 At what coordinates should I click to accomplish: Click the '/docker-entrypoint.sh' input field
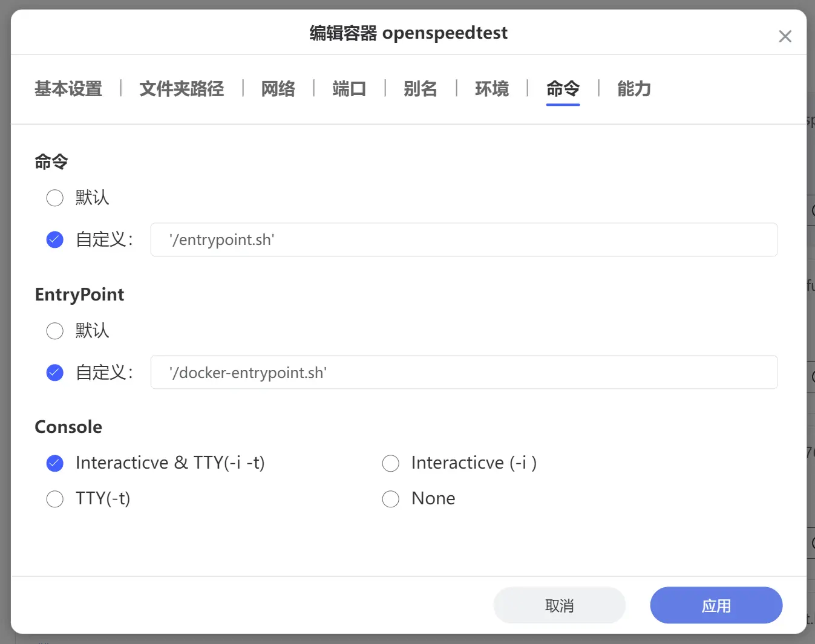(463, 372)
